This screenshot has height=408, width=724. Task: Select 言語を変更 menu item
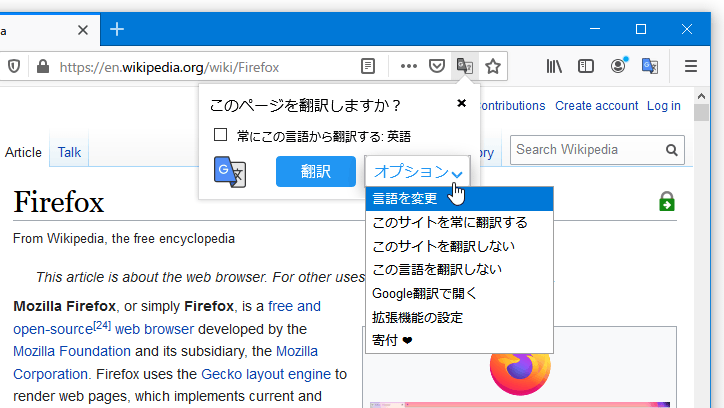[459, 199]
